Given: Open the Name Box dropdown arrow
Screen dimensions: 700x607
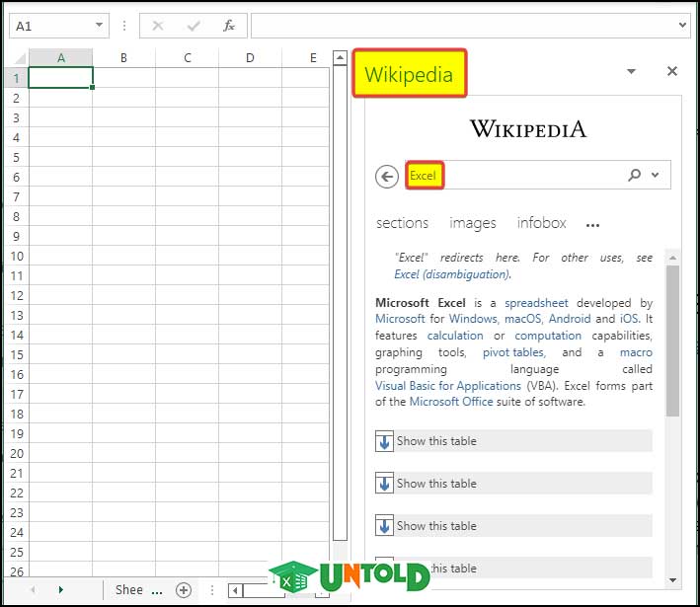Looking at the screenshot, I should click(99, 25).
